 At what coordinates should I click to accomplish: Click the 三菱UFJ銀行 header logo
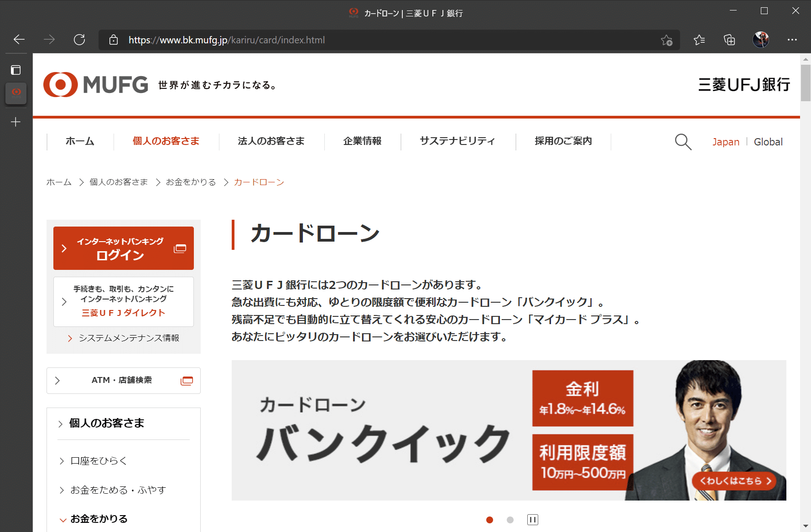744,85
